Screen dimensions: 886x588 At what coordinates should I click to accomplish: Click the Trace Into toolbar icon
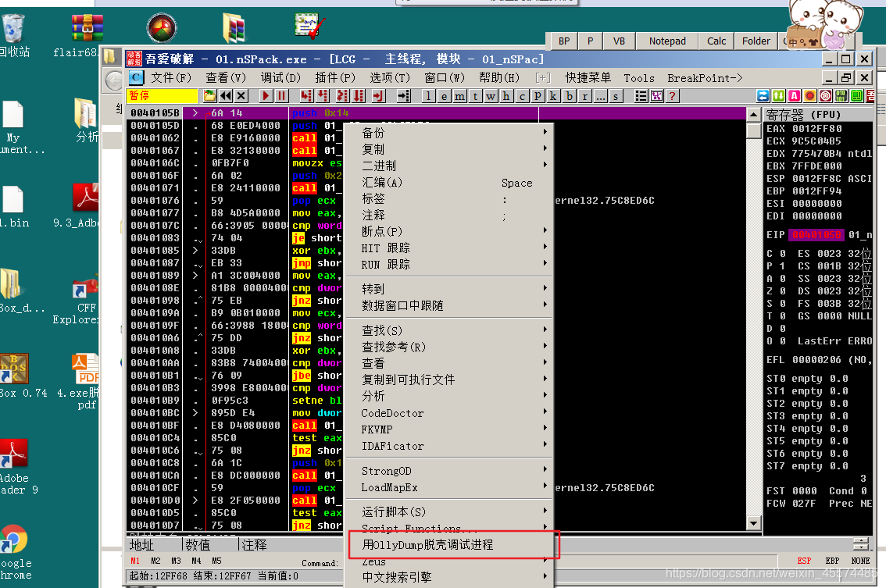pos(342,96)
